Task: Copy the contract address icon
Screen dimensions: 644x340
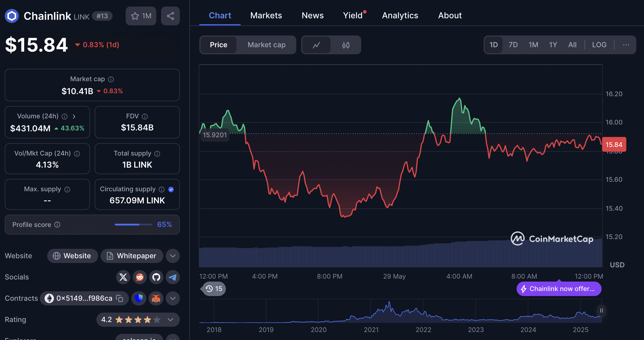Action: tap(119, 298)
